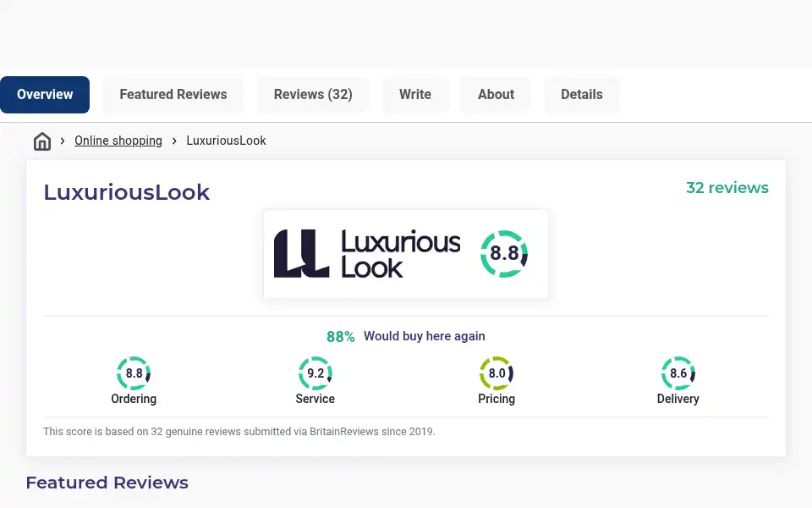Open the 32 reviews link
The width and height of the screenshot is (812, 508).
pyautogui.click(x=727, y=188)
